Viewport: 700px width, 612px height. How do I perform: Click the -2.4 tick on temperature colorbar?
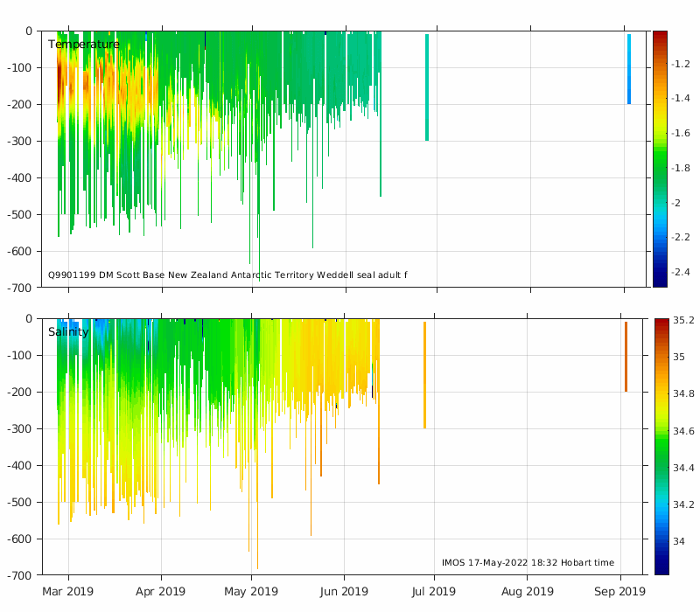click(x=681, y=273)
